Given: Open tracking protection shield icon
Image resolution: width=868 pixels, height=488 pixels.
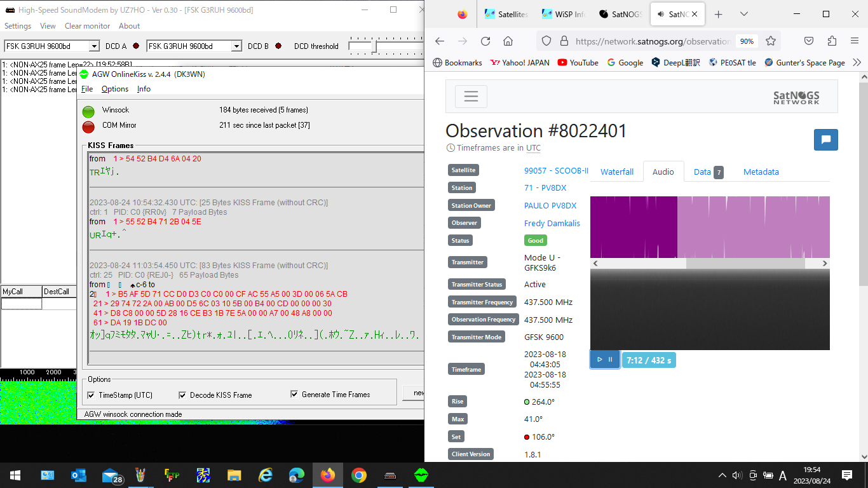Looking at the screenshot, I should click(x=546, y=41).
